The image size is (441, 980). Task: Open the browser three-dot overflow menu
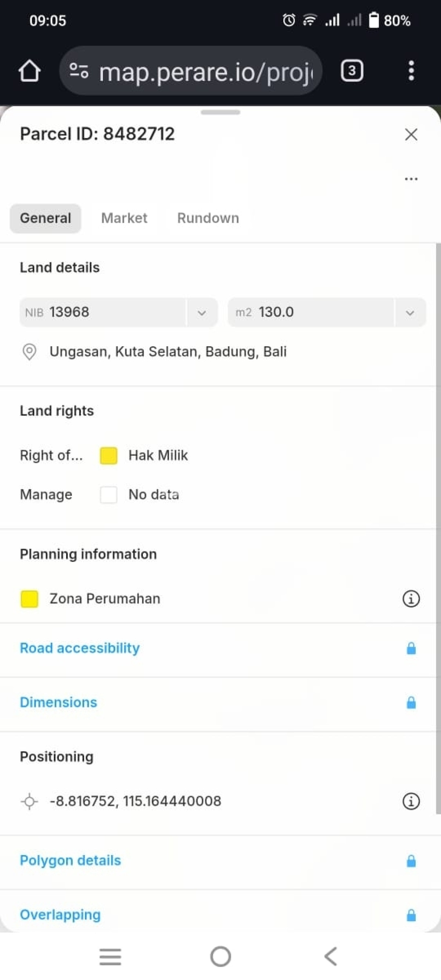point(411,71)
